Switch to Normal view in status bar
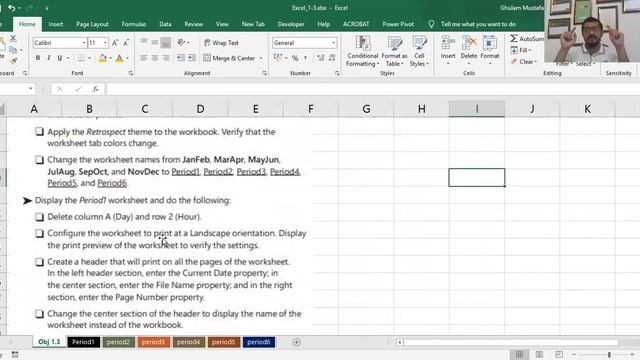This screenshot has width=640, height=360. (x=519, y=354)
